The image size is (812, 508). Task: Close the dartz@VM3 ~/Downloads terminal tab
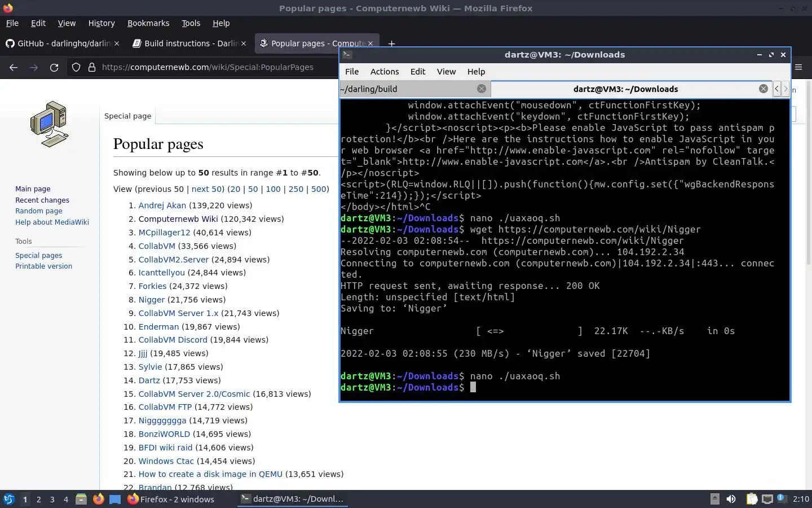tap(763, 89)
